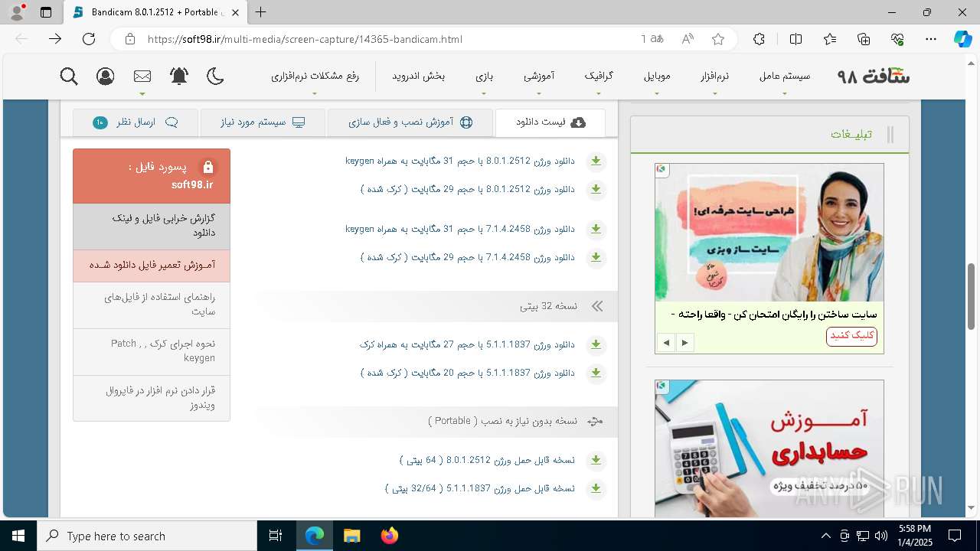Image resolution: width=980 pixels, height=551 pixels.
Task: Expand موبایل menu
Action: (x=657, y=76)
